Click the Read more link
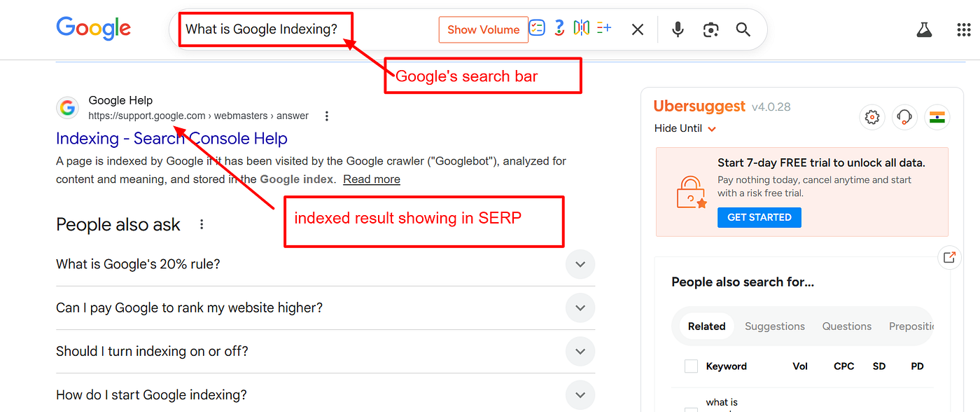This screenshot has width=980, height=412. 372,179
